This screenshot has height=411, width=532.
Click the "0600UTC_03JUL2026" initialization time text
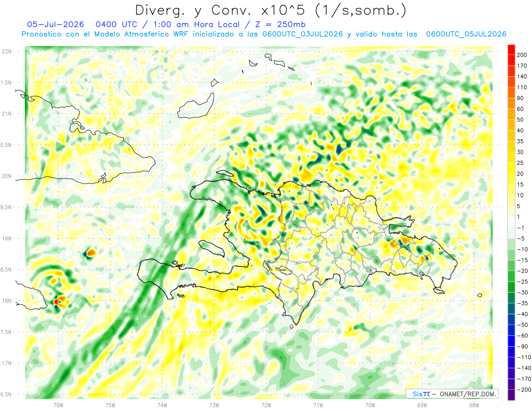pyautogui.click(x=302, y=34)
